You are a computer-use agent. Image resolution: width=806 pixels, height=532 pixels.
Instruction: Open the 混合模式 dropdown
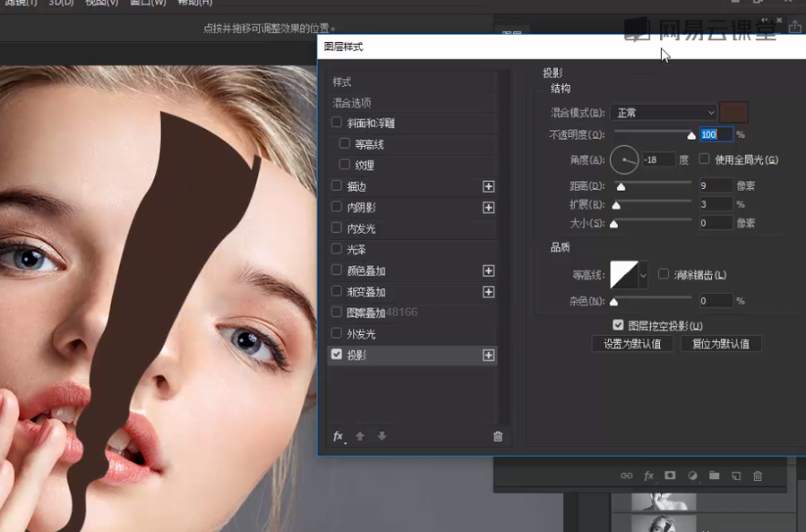[664, 113]
